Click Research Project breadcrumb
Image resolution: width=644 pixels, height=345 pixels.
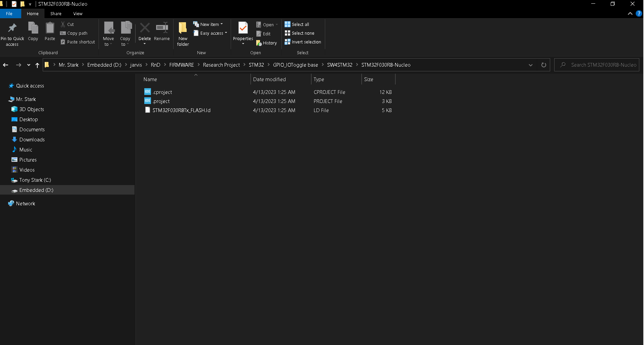coord(222,65)
